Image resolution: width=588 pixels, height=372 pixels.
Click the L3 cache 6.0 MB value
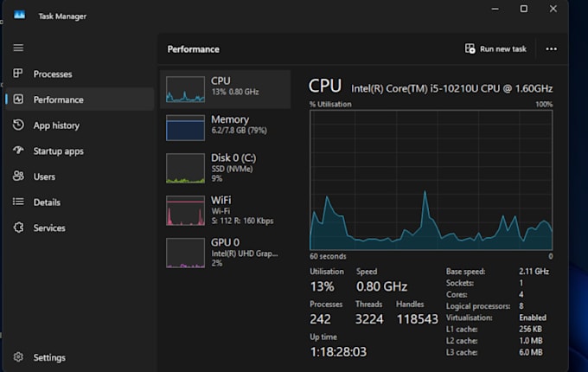pos(530,352)
